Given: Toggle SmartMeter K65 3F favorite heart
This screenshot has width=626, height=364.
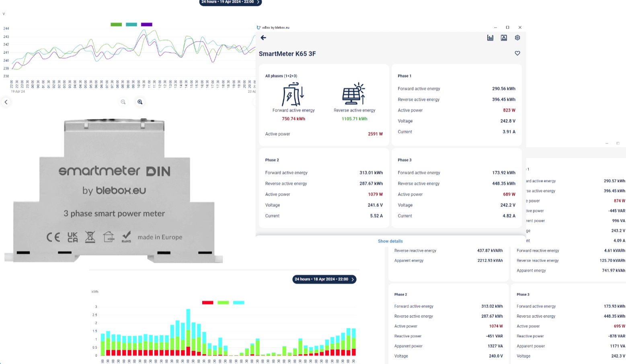Looking at the screenshot, I should pyautogui.click(x=517, y=53).
